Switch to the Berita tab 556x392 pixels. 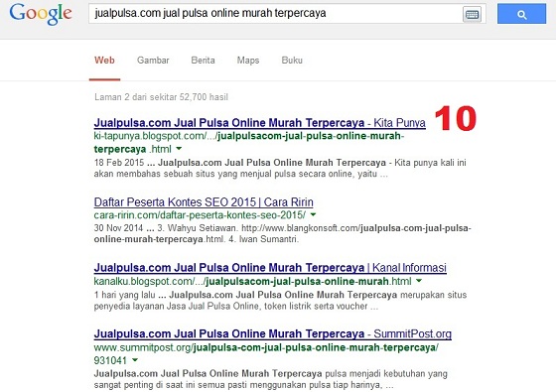tap(203, 61)
